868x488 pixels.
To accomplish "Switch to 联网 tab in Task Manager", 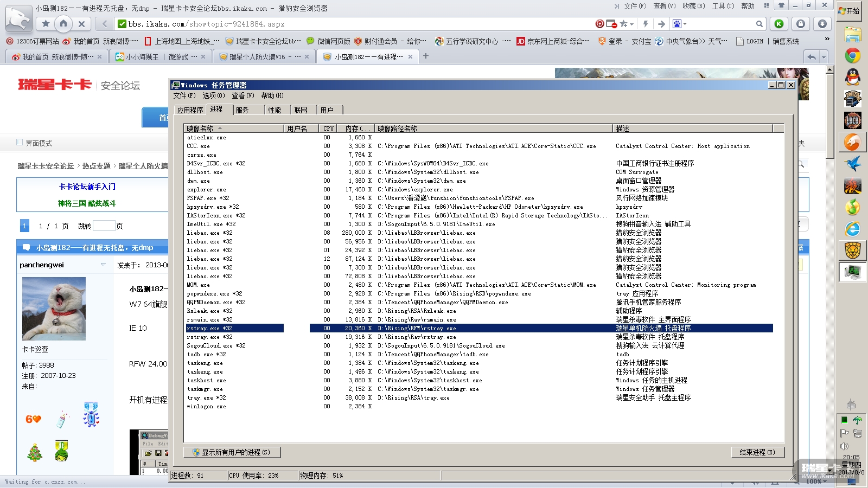I will click(x=301, y=110).
